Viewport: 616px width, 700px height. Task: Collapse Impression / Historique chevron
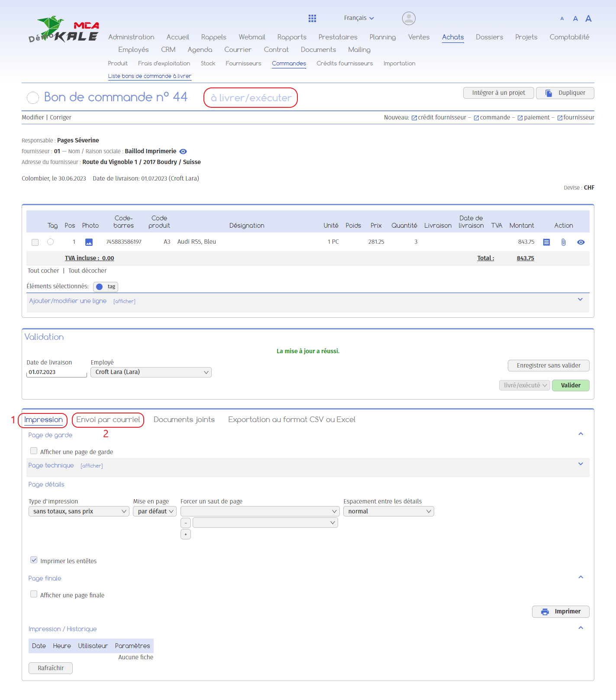581,628
